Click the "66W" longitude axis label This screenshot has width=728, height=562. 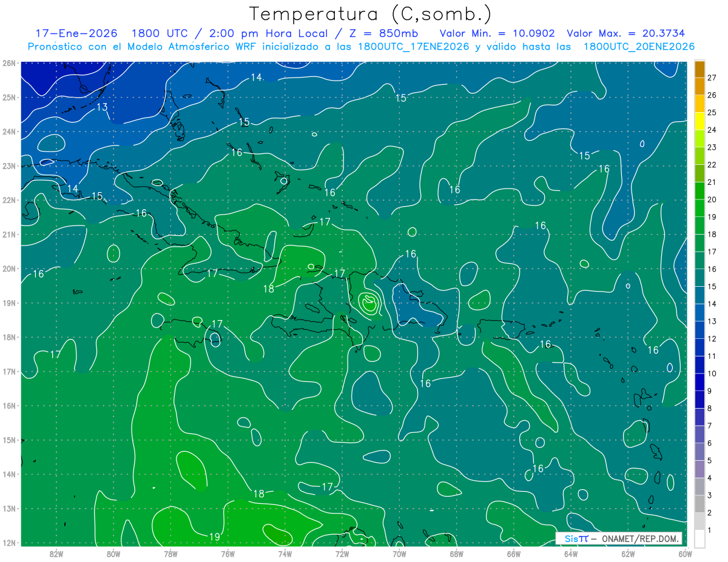[514, 554]
